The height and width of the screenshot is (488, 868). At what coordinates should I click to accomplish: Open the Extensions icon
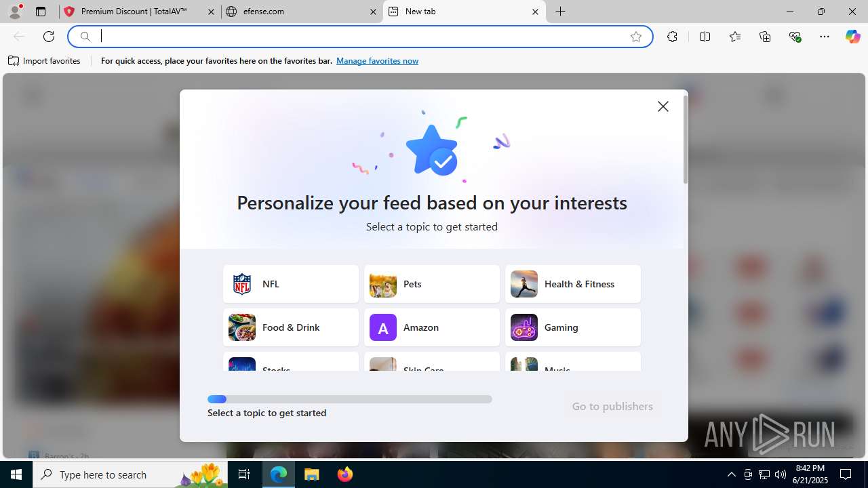pos(672,37)
